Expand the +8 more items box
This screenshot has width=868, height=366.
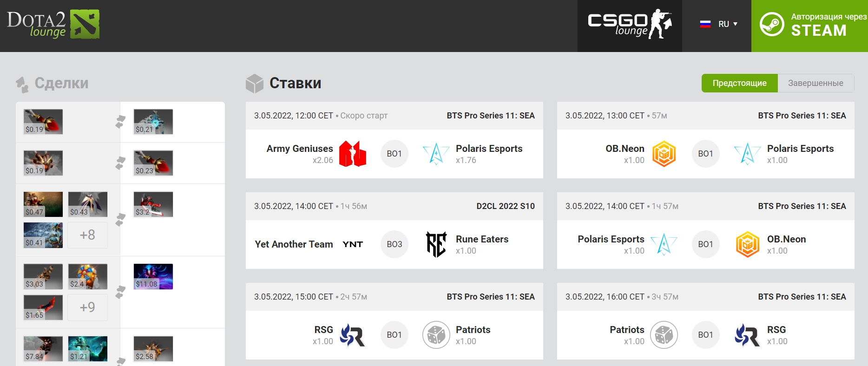click(87, 235)
